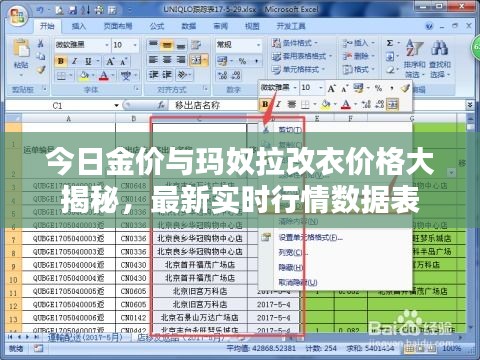Switch to the 插入 ribbon tab
Screen dimensions: 480x360
click(x=79, y=26)
